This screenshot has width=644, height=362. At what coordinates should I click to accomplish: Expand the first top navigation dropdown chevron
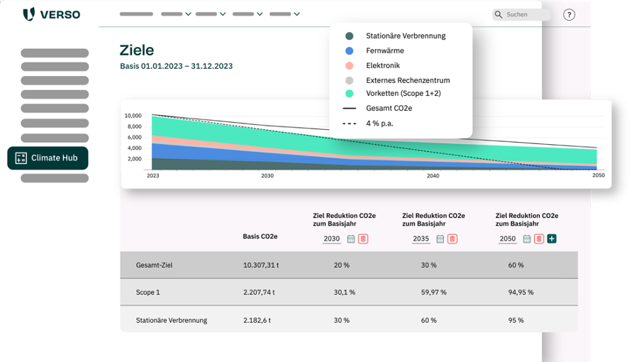click(188, 14)
